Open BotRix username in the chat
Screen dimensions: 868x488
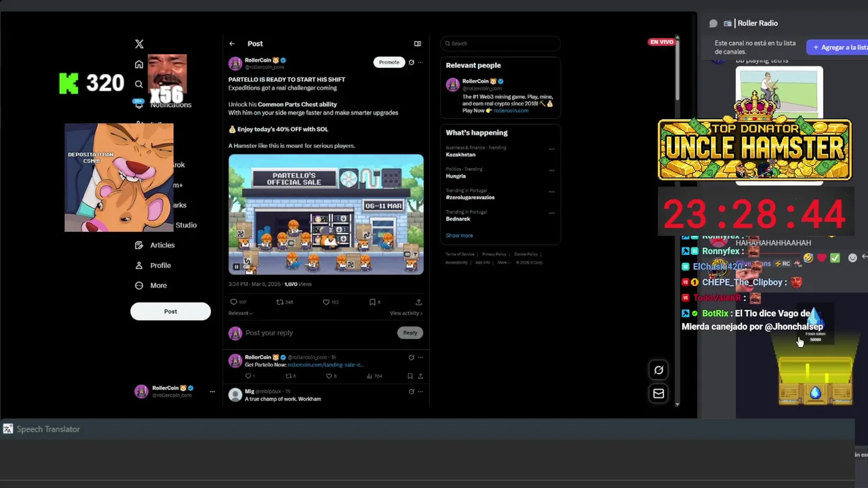coord(715,313)
